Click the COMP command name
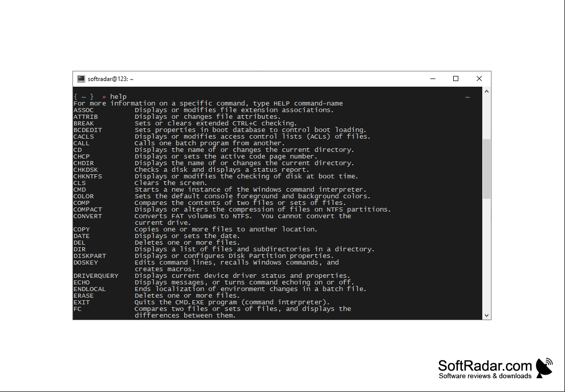The image size is (565, 392). click(x=82, y=203)
